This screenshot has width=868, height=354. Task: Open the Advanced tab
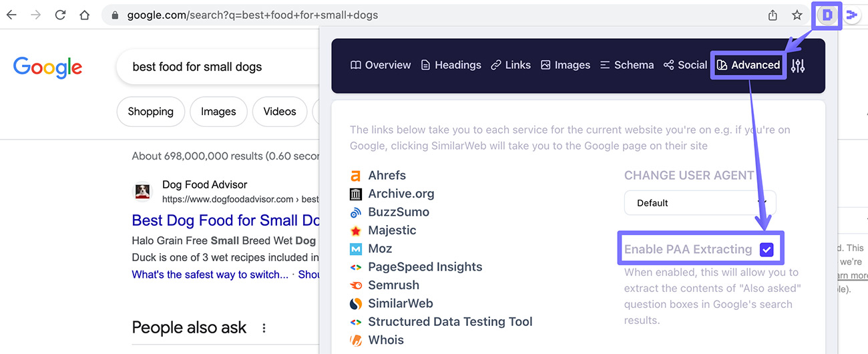pyautogui.click(x=748, y=65)
